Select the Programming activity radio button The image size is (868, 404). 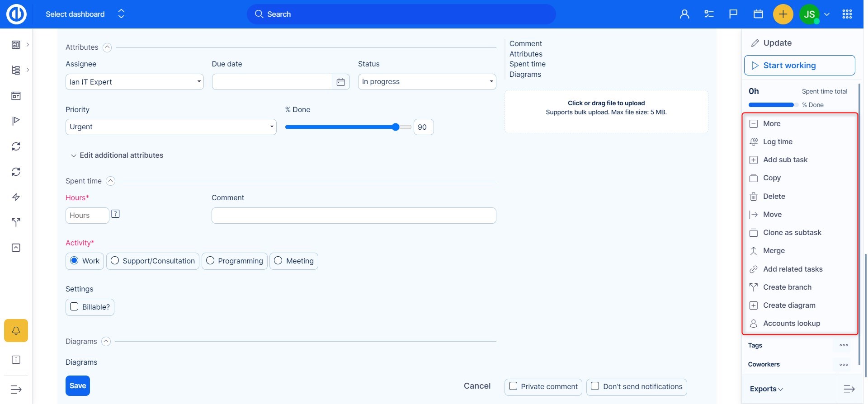[210, 261]
